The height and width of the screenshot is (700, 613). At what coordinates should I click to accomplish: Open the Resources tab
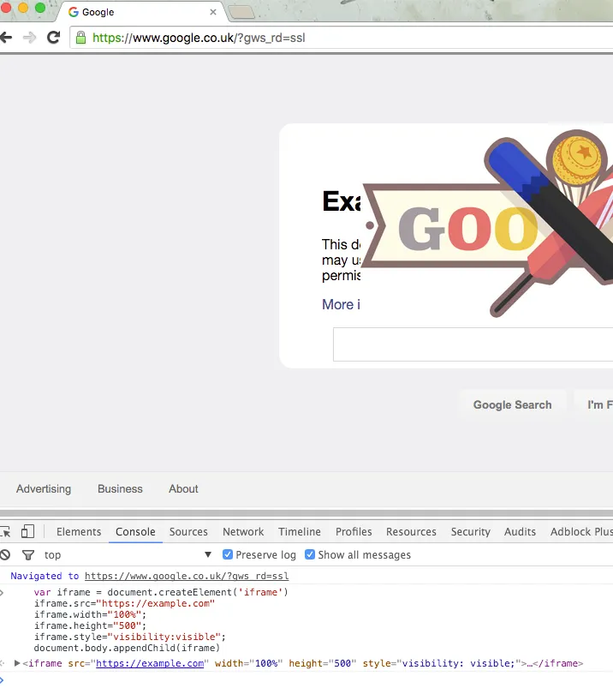[411, 532]
